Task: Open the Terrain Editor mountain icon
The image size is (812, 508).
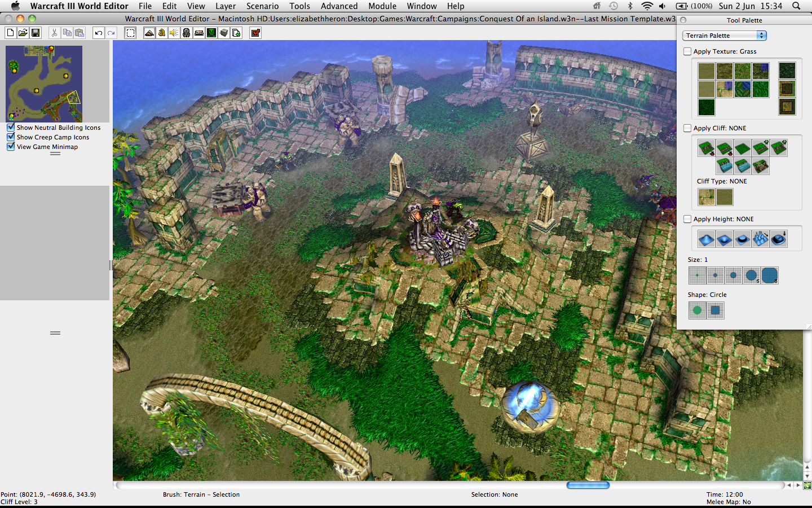Action: 149,33
